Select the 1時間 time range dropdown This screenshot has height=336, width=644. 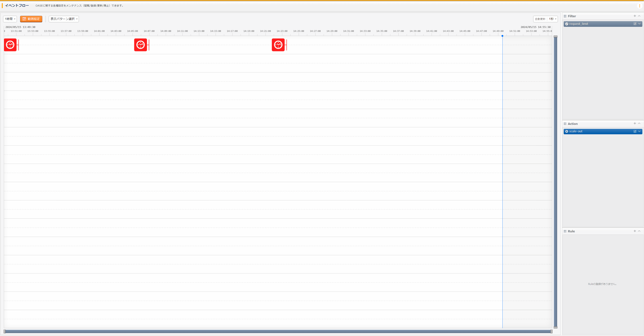tap(10, 19)
